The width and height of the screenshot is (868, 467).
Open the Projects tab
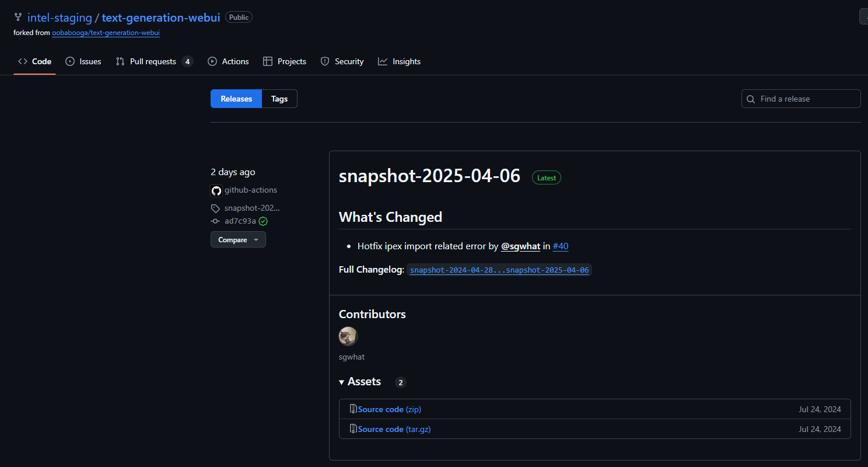point(285,61)
